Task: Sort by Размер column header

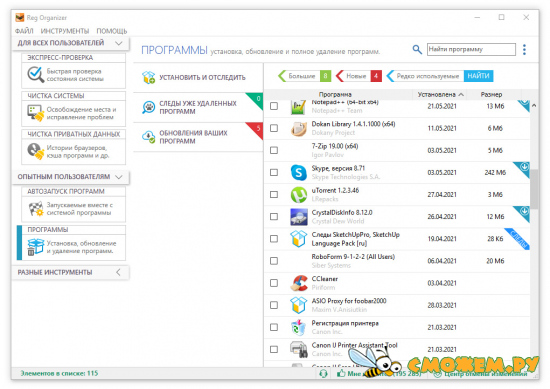Action: point(491,94)
